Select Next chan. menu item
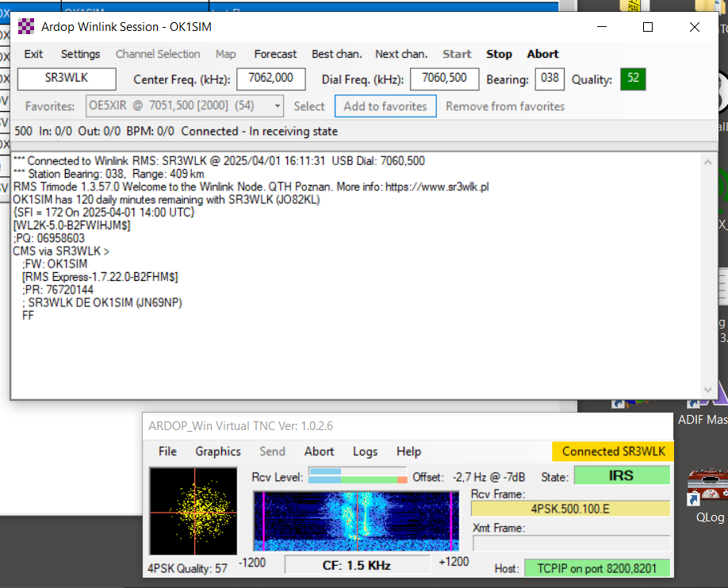The width and height of the screenshot is (728, 588). [401, 54]
